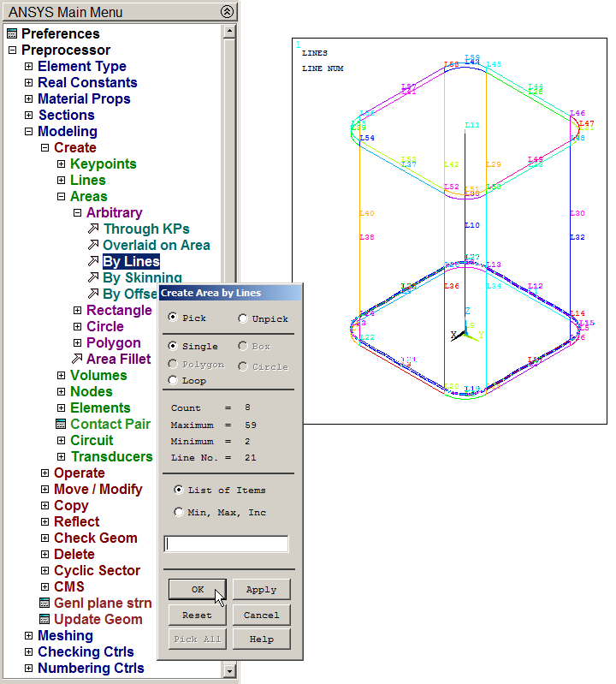The image size is (616, 684).
Task: Collapse the Preprocessor tree node
Action: click(x=12, y=50)
